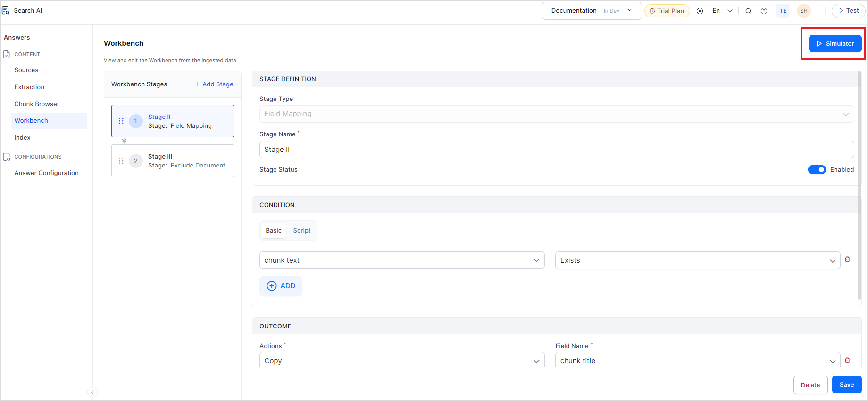Open Chunk Browser in sidebar
Image resolution: width=868 pixels, height=401 pixels.
(37, 104)
